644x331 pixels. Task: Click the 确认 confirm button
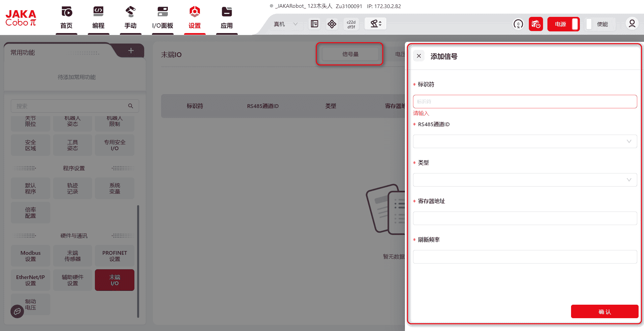click(x=604, y=311)
